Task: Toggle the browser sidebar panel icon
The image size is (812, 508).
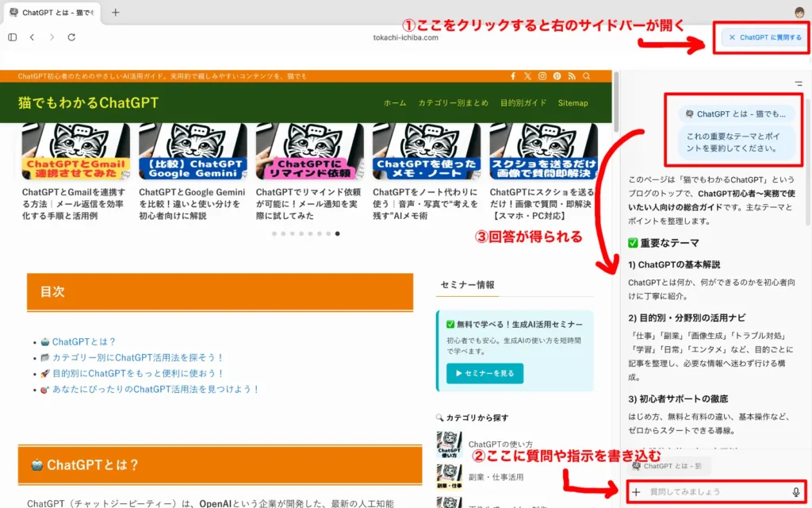Action: [x=12, y=37]
